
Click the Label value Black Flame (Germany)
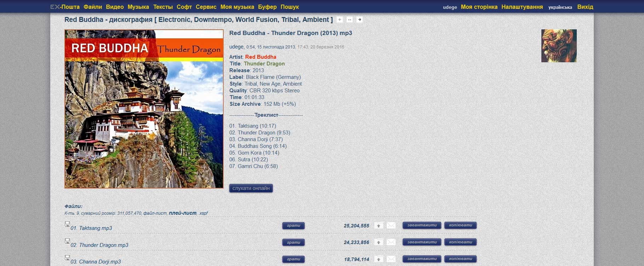click(273, 77)
